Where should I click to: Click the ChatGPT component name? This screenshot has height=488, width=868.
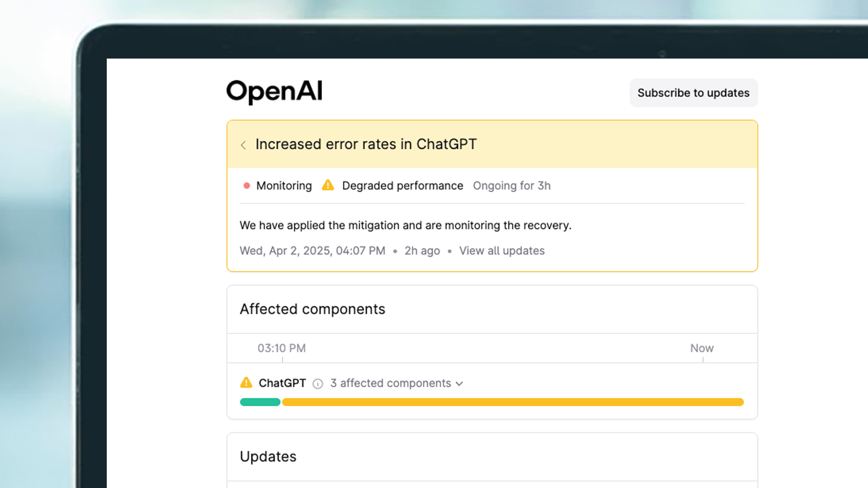282,383
